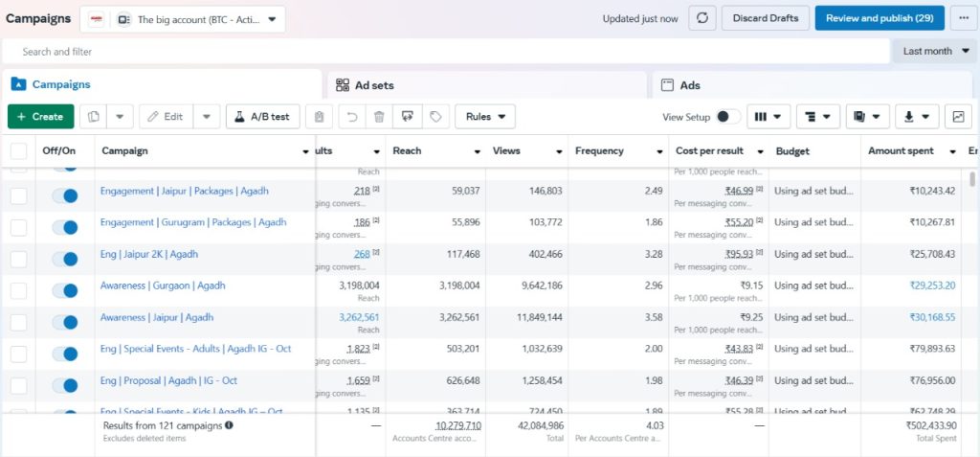Click the vertical table scrollbar
Image resolution: width=980 pixels, height=457 pixels.
tap(972, 179)
